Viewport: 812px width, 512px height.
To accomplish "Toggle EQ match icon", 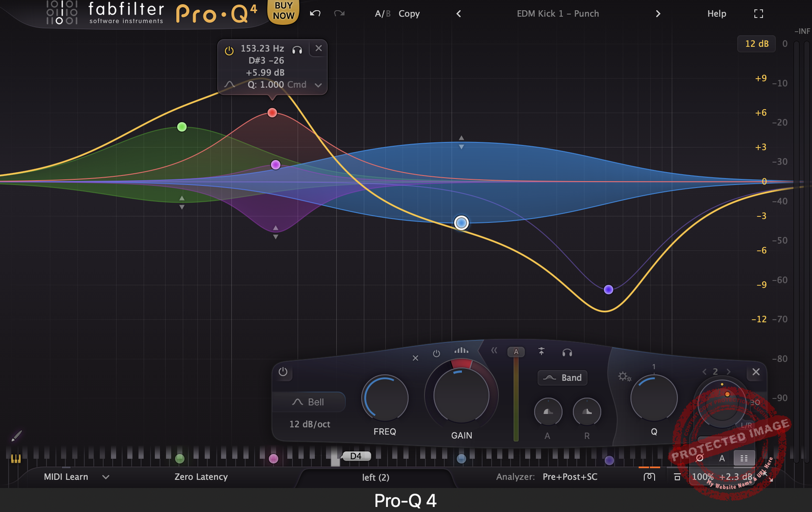I will (x=649, y=477).
